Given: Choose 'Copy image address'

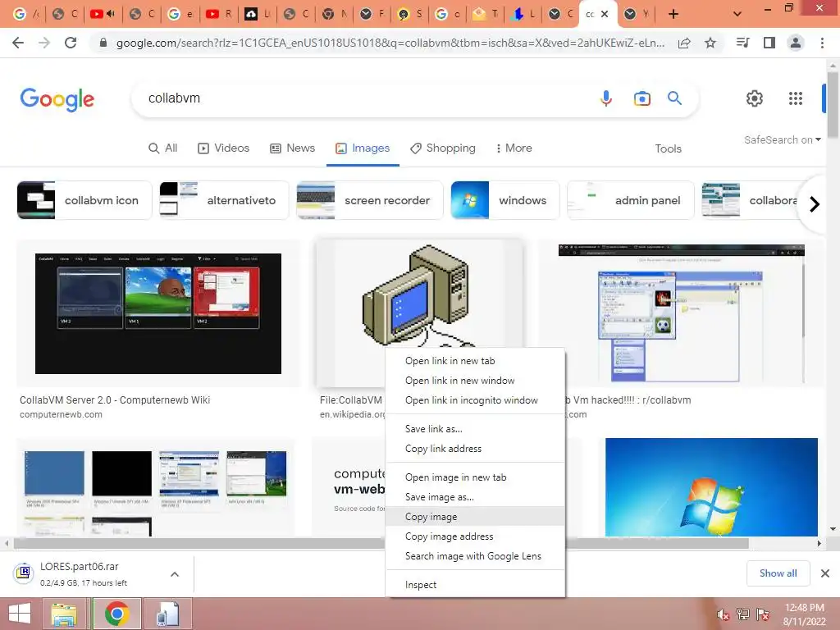Looking at the screenshot, I should tap(475, 536).
